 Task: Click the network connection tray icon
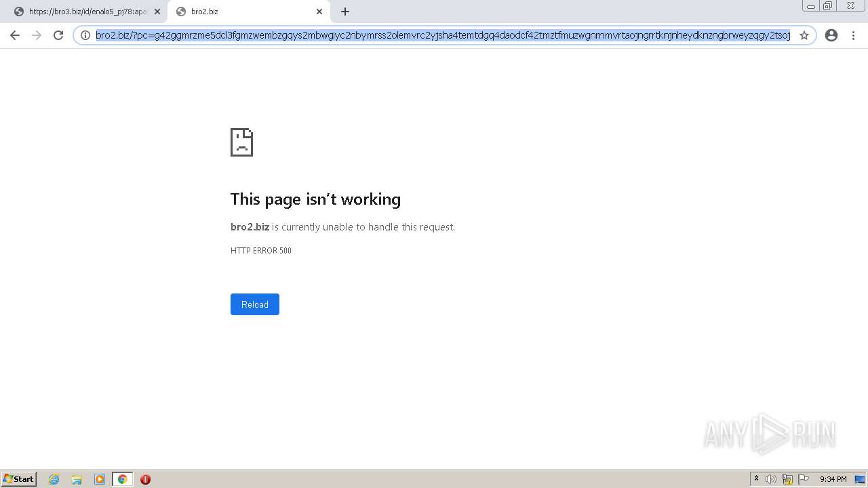click(x=787, y=479)
